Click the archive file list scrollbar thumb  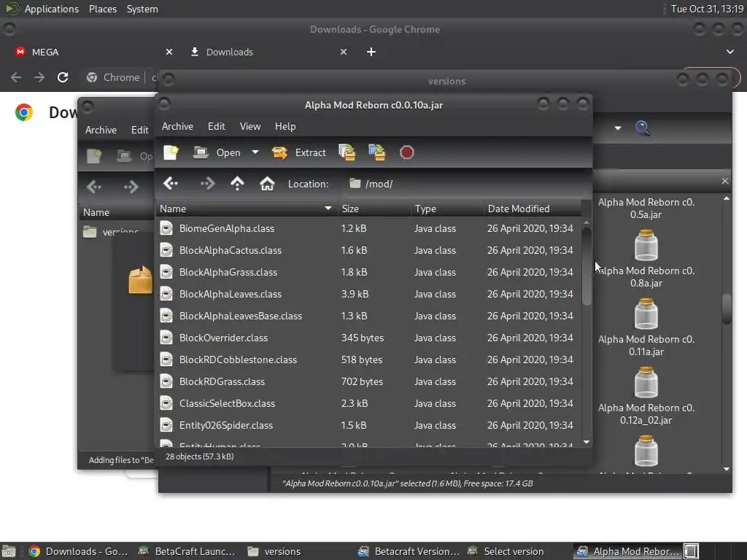coord(587,267)
